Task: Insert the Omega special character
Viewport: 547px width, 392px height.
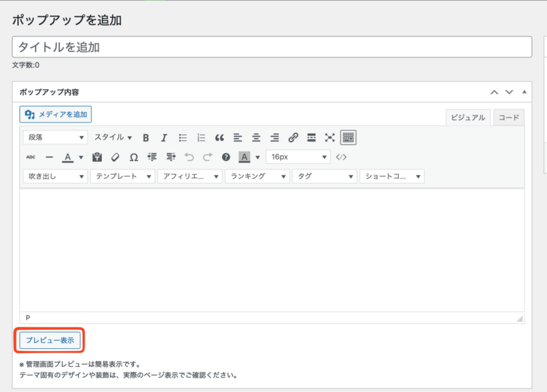Action: tap(134, 157)
